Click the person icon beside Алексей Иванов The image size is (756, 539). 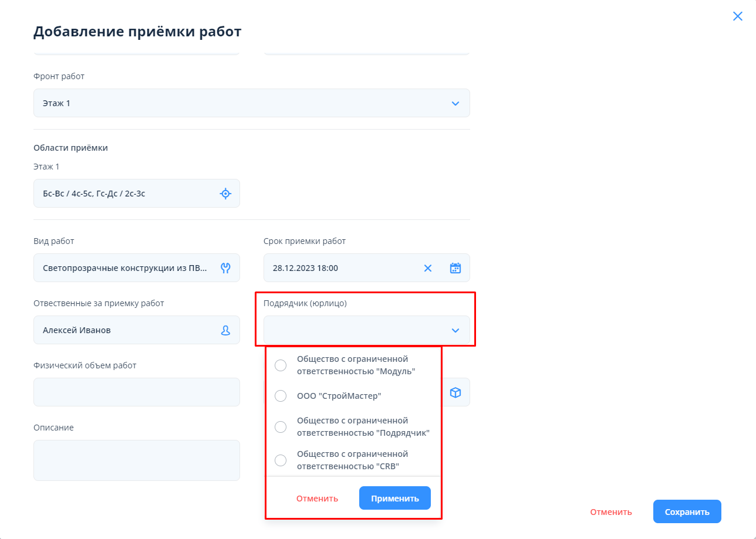[225, 330]
